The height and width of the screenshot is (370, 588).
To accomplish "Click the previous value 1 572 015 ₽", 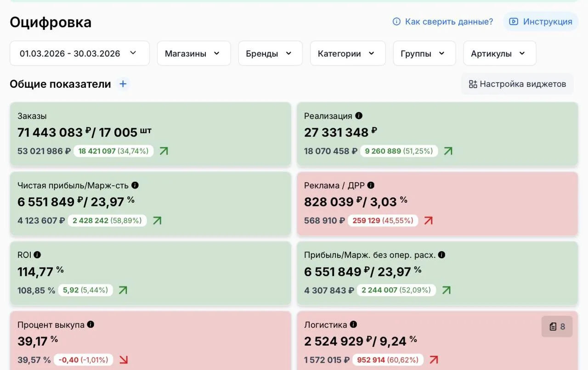I will point(327,360).
